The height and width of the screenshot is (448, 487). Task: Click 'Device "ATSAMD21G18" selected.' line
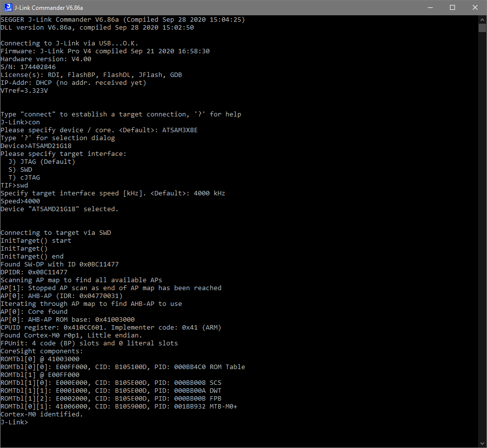click(x=60, y=209)
